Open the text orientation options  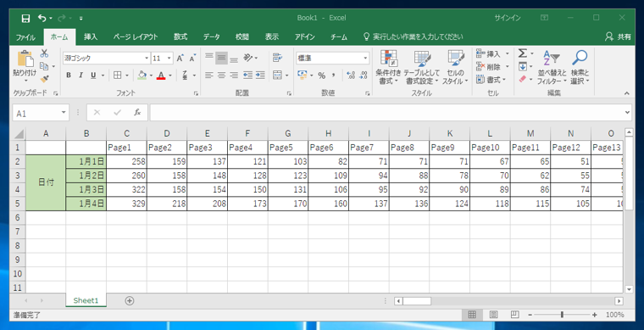click(x=251, y=58)
